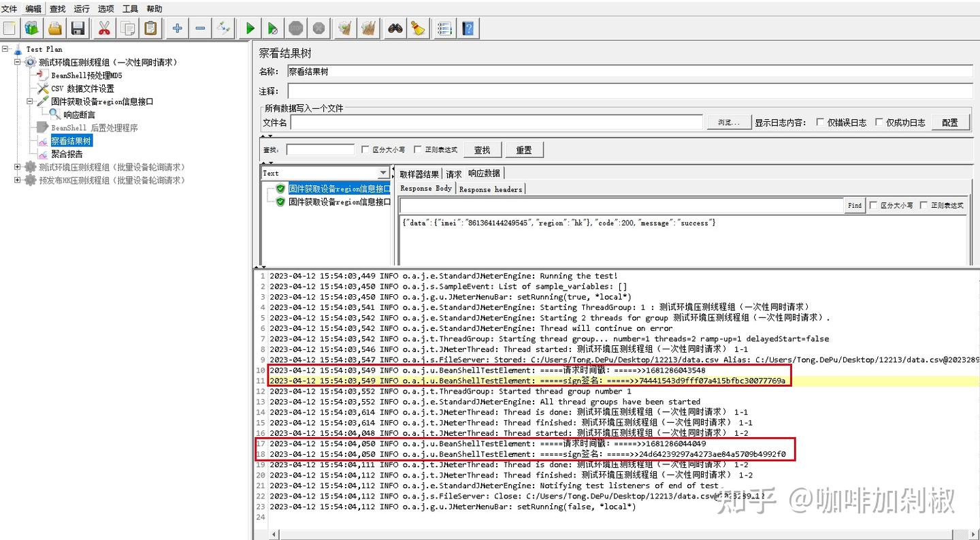The width and height of the screenshot is (980, 540).
Task: Expand the 预发布HK压测线程组（批量设备轮询请求） node
Action: click(x=18, y=180)
